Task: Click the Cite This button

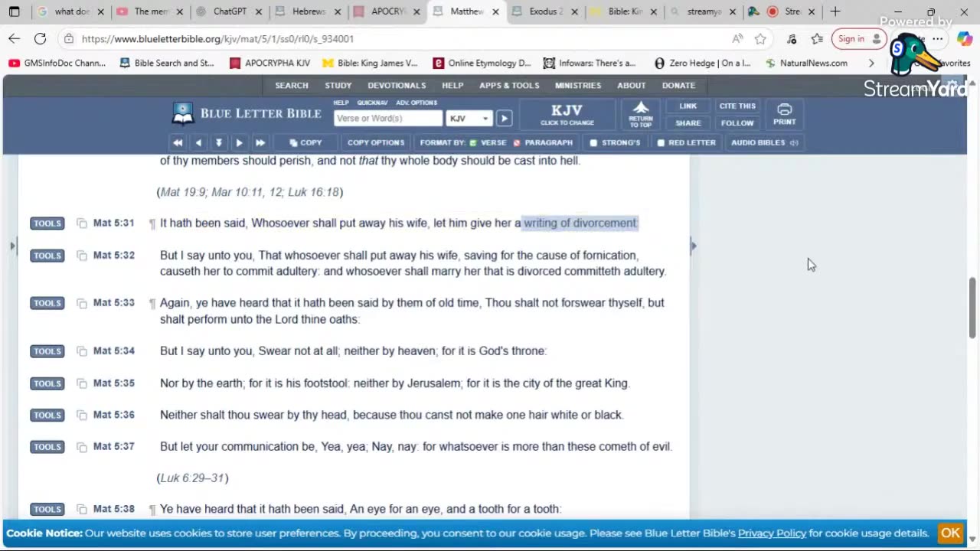Action: pos(737,106)
